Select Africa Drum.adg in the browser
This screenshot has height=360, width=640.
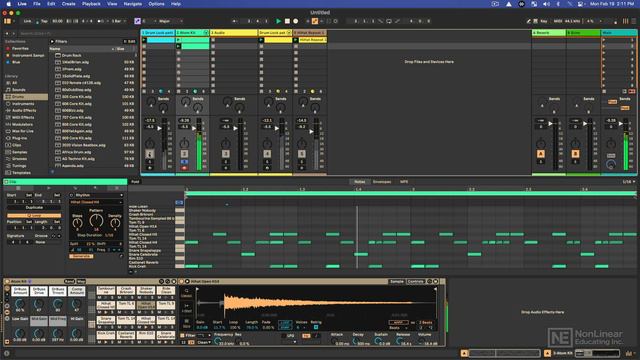[93, 152]
